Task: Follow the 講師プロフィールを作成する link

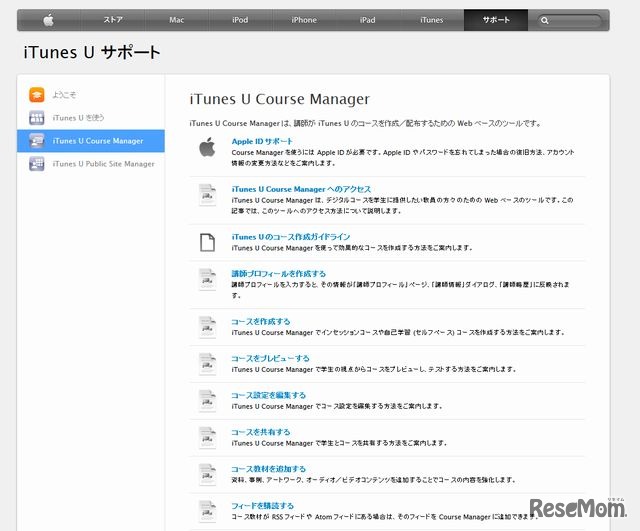Action: click(x=278, y=273)
